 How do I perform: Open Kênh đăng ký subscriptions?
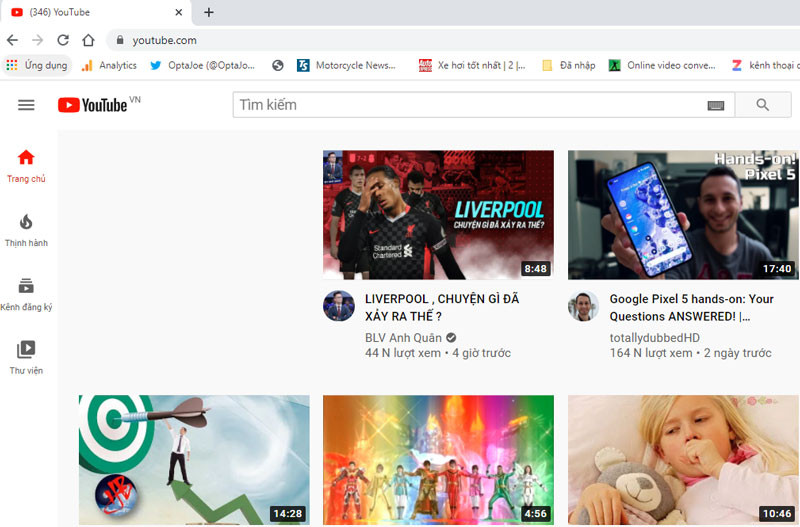[26, 295]
